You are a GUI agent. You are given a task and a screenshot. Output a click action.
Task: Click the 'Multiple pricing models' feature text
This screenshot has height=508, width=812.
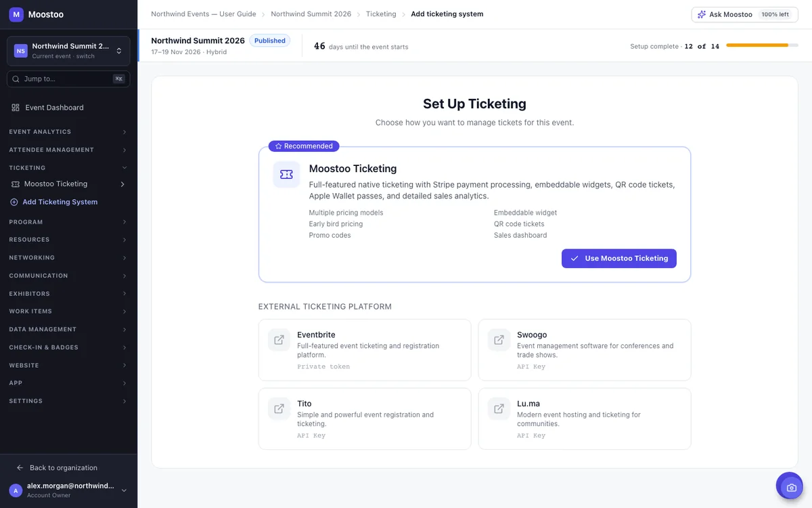[x=346, y=213]
